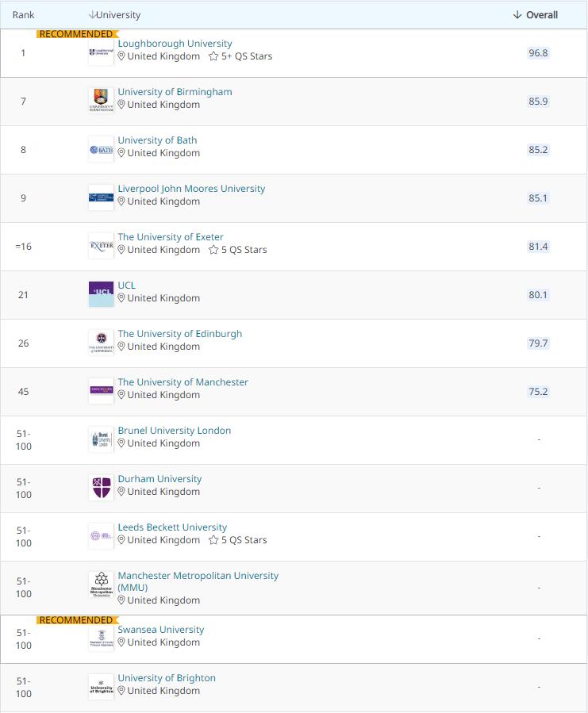588x713 pixels.
Task: Sort the list by University name
Action: pyautogui.click(x=115, y=15)
